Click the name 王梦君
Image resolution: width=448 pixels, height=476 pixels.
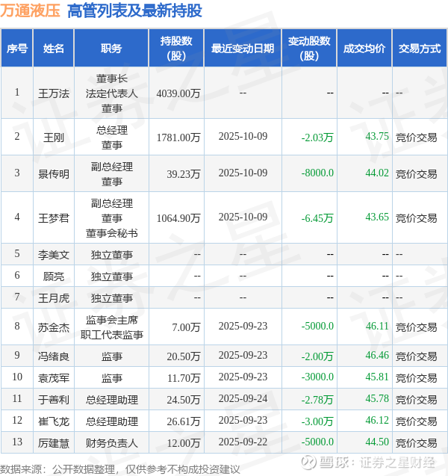[54, 218]
